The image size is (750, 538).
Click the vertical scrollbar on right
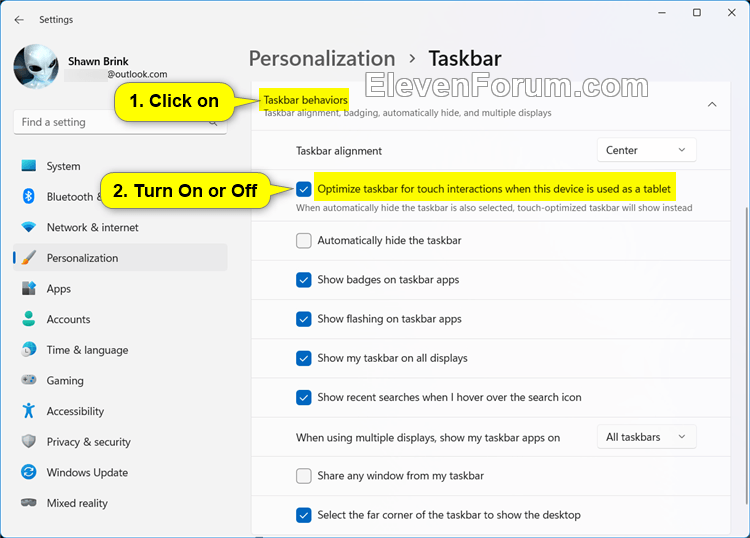tap(747, 355)
